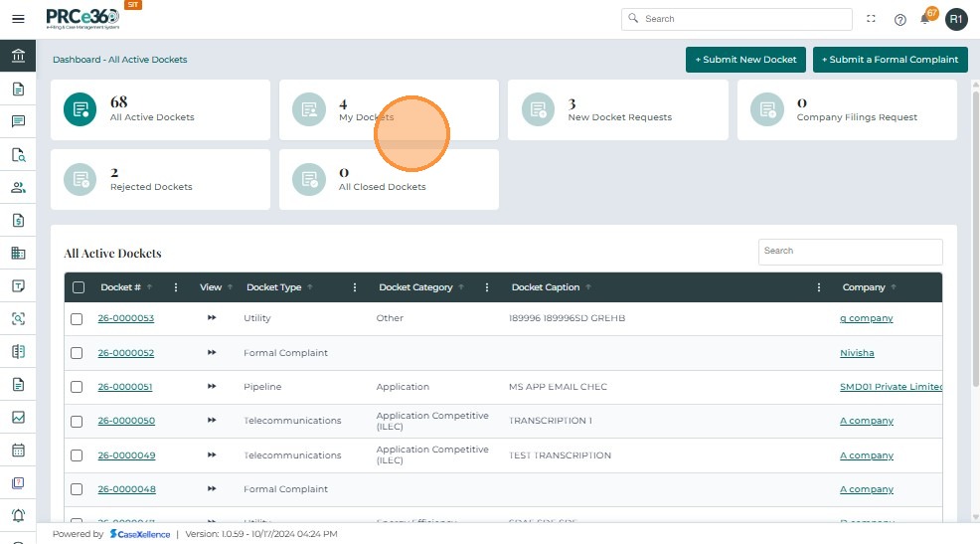Screen dimensions: 980x544
Task: Open the people/users icon in sidebar
Action: click(18, 187)
